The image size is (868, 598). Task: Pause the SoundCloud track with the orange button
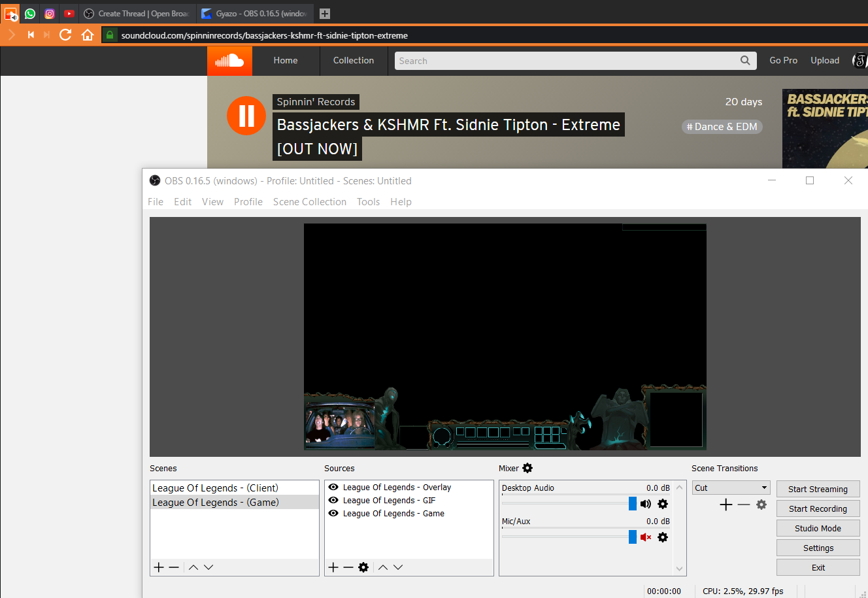tap(246, 116)
